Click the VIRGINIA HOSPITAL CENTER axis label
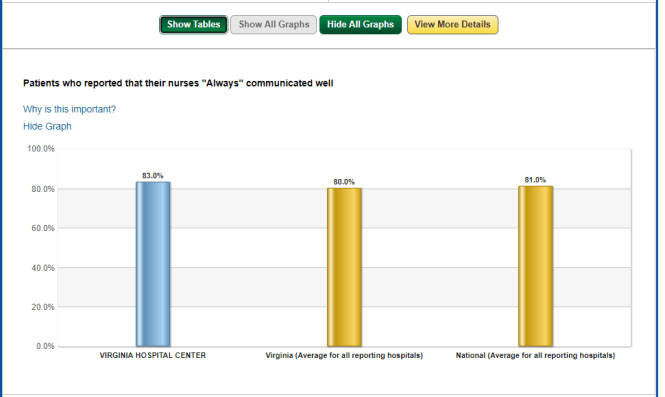Viewport: 665px width, 397px height. 153,355
